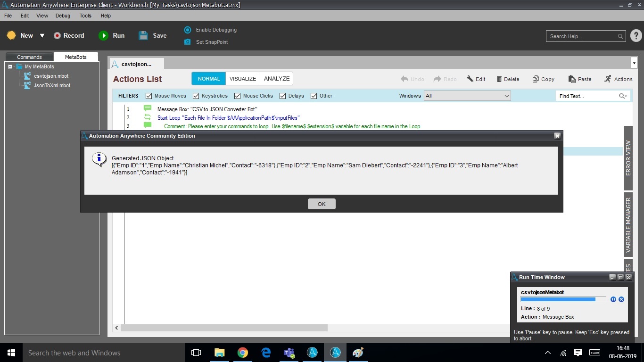Open Microsoft Teams from the taskbar
The width and height of the screenshot is (644, 362).
pos(289,353)
